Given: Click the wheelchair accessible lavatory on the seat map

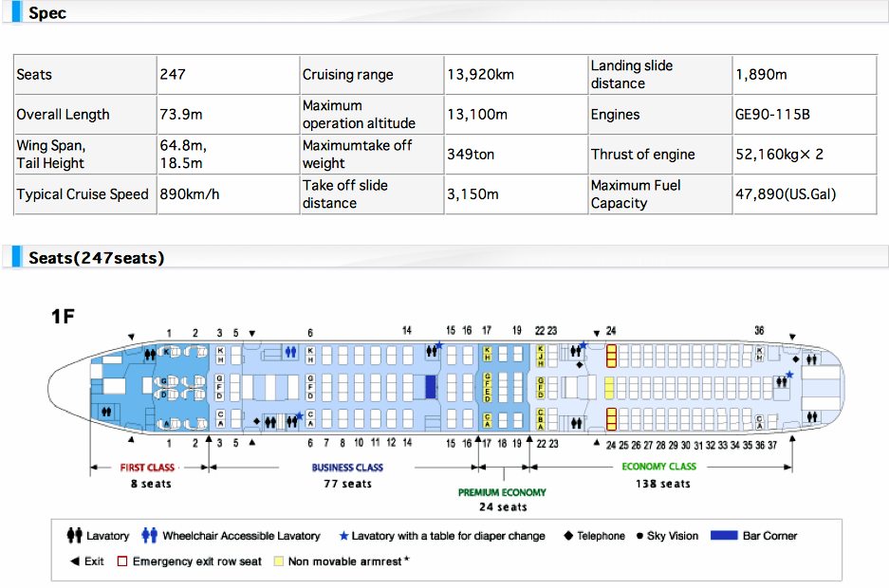Looking at the screenshot, I should tap(291, 352).
